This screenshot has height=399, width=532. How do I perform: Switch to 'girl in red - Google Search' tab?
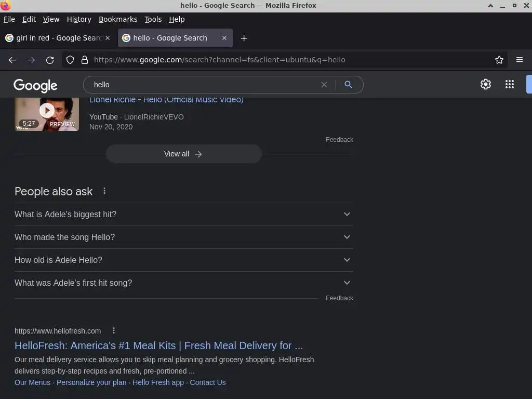pyautogui.click(x=58, y=38)
